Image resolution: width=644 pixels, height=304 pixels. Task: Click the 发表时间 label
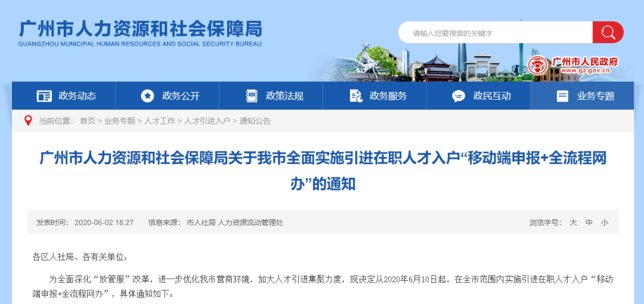tap(52, 223)
